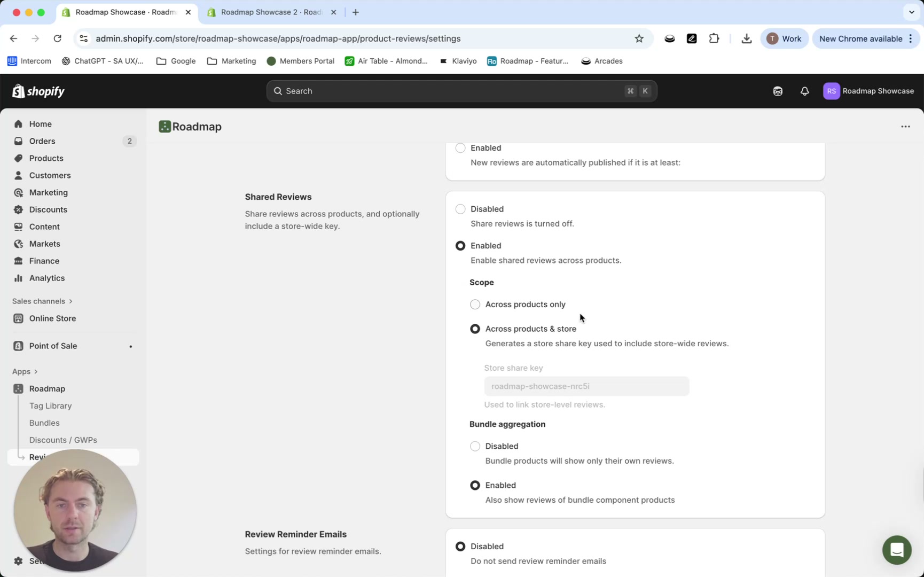
Task: Disable Bundle aggregation
Action: coord(475,446)
